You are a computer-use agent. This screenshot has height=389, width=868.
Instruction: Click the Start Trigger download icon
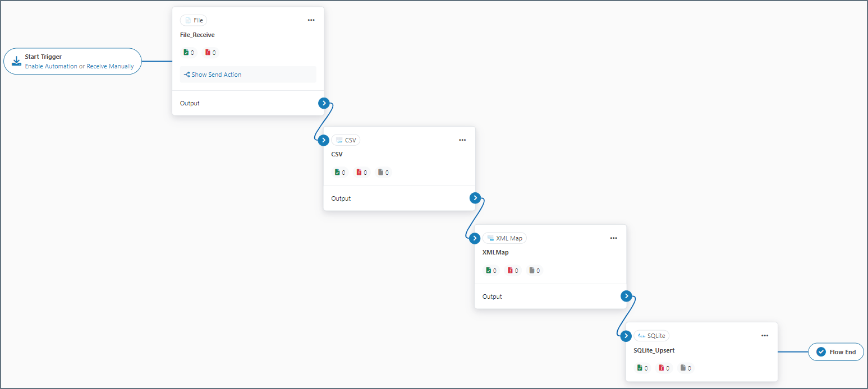pyautogui.click(x=16, y=61)
